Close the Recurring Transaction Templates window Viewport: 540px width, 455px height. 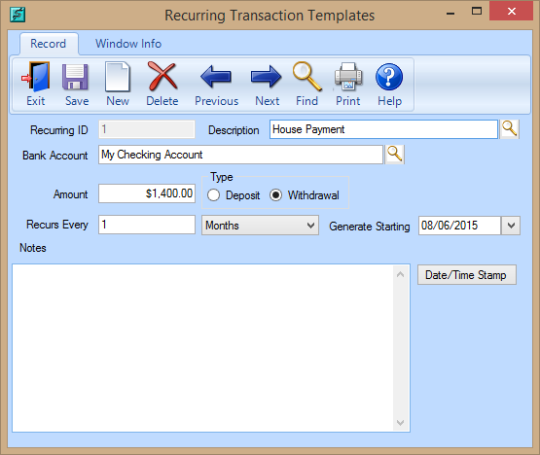coord(511,11)
